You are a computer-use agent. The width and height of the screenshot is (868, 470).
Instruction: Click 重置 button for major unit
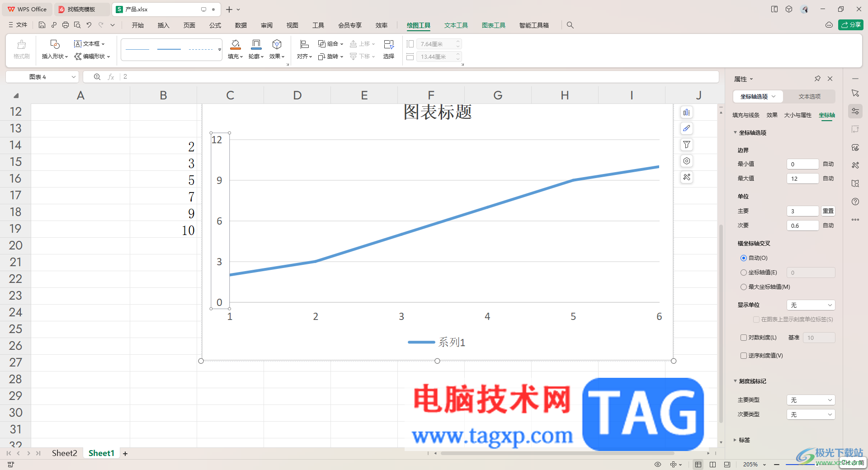[828, 211]
